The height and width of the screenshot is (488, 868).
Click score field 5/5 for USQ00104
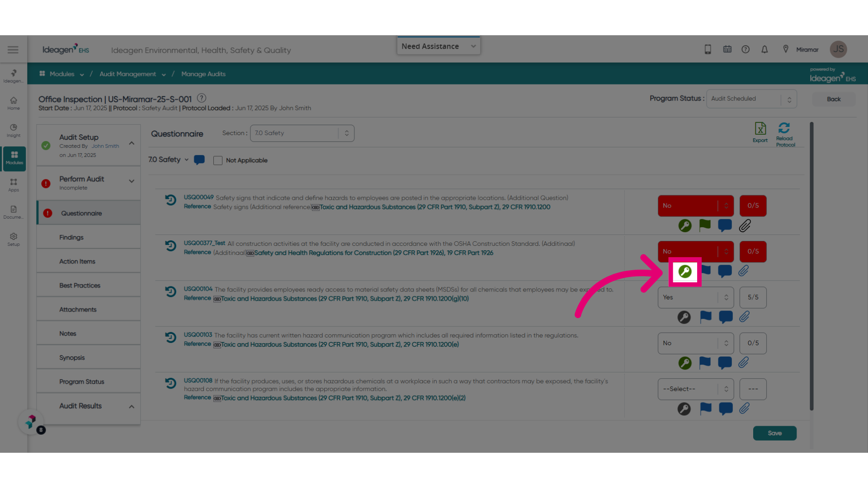tap(753, 297)
